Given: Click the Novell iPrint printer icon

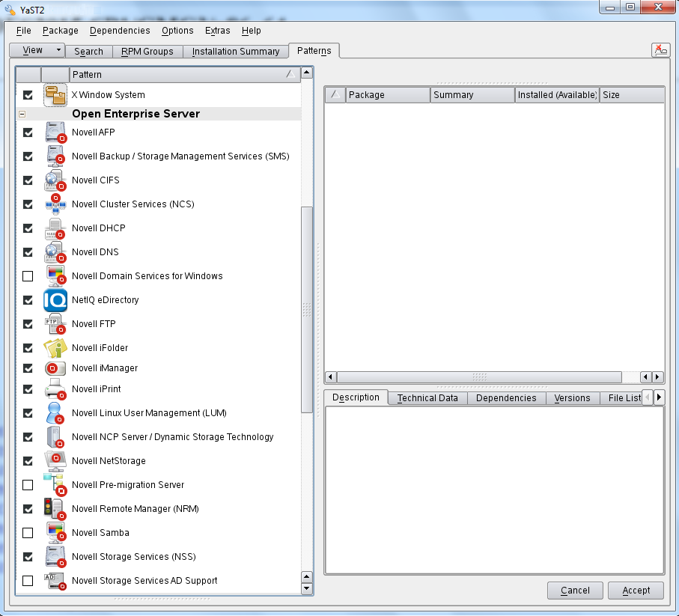Looking at the screenshot, I should [x=55, y=388].
